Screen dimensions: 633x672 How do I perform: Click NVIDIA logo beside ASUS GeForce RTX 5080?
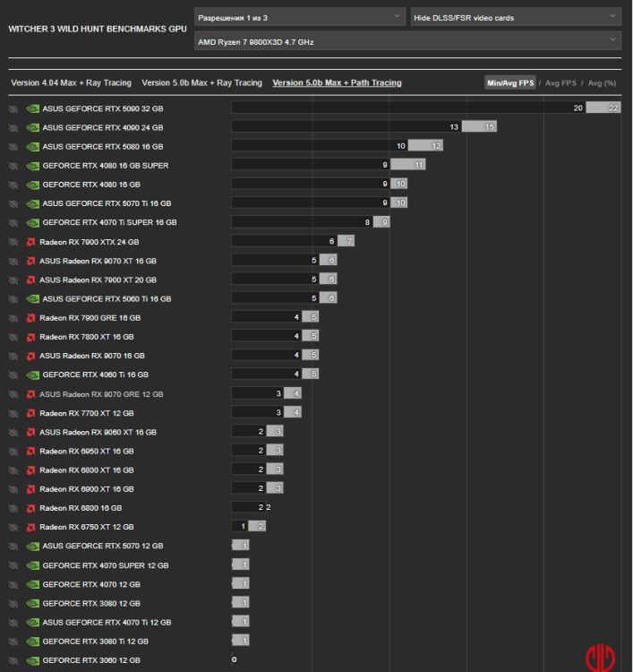(33, 147)
